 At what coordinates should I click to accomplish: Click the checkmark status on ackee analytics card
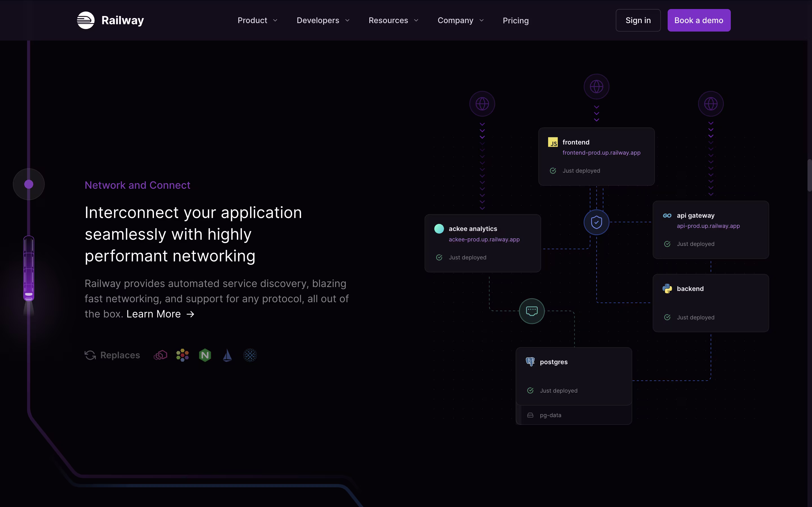pos(439,257)
